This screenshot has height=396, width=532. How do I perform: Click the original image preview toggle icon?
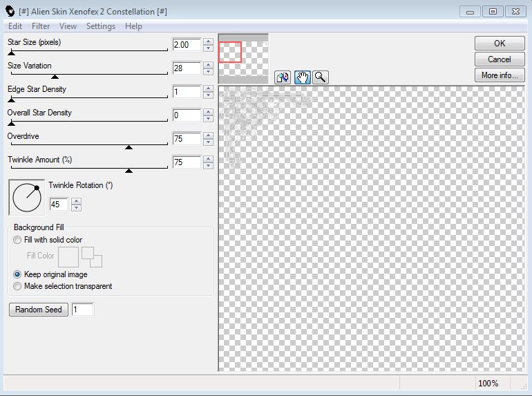pyautogui.click(x=282, y=77)
